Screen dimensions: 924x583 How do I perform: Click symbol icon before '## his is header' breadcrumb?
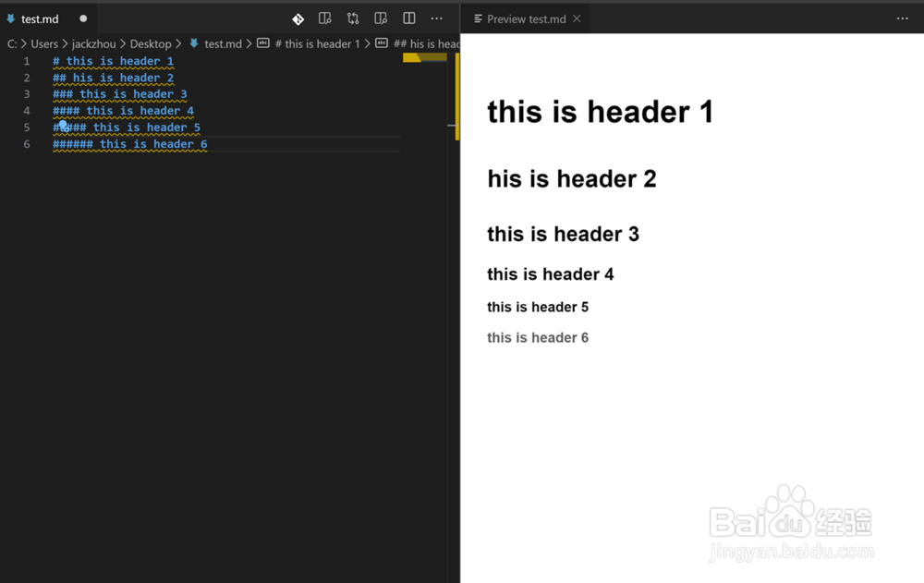(x=382, y=43)
